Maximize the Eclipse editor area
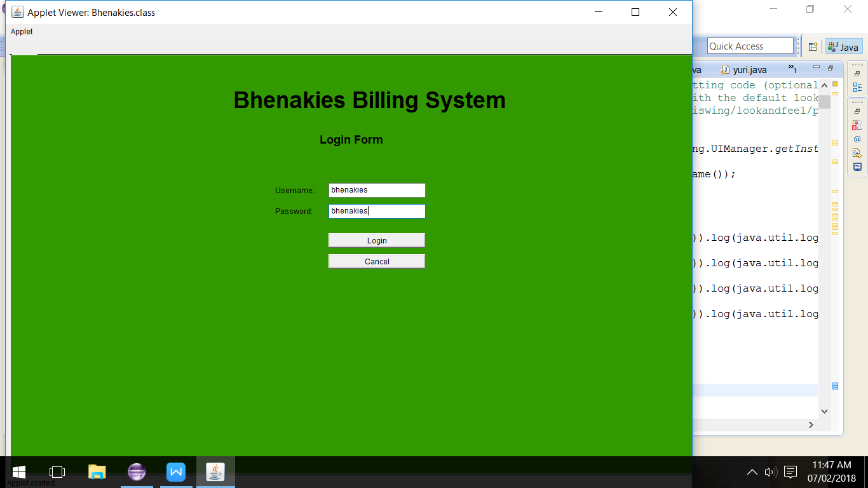Screen dimensions: 868x488 (x=830, y=68)
